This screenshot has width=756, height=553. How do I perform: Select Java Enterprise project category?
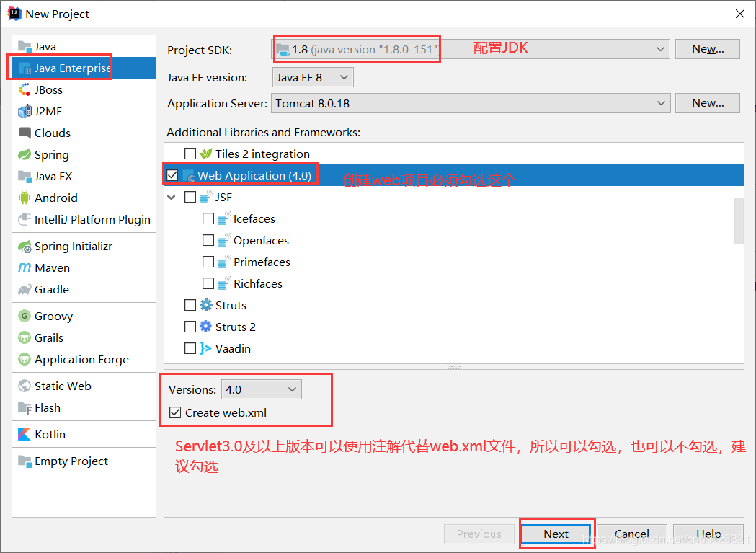[84, 68]
